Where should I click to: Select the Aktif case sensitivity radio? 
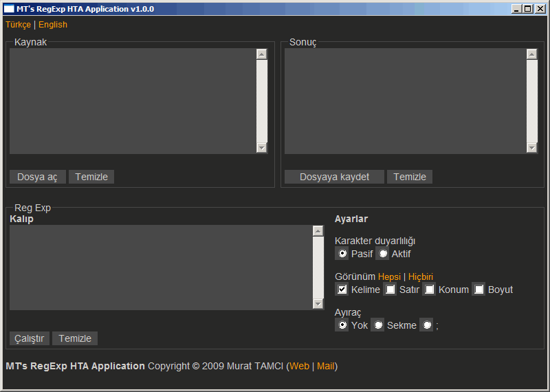pyautogui.click(x=383, y=254)
